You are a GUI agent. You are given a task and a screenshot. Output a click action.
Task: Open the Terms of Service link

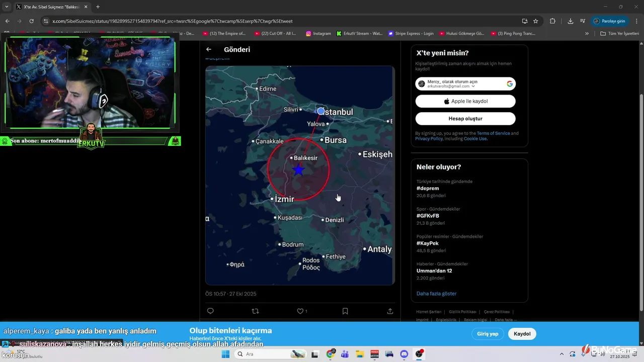493,133
